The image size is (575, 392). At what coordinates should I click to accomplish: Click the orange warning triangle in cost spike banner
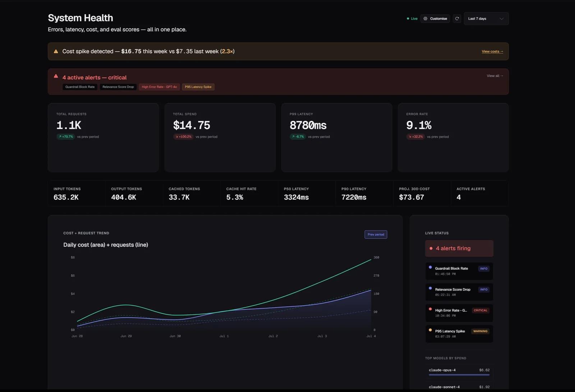click(x=56, y=51)
